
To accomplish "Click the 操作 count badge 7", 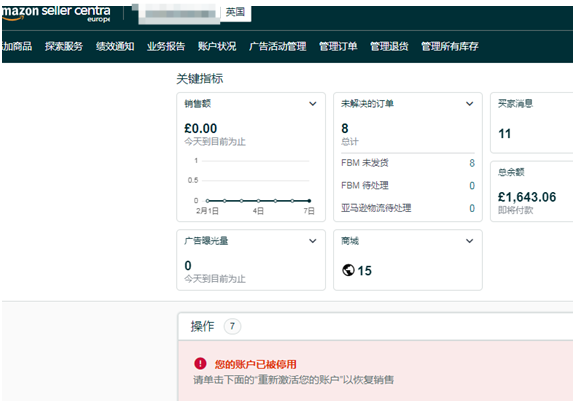I will pyautogui.click(x=232, y=326).
